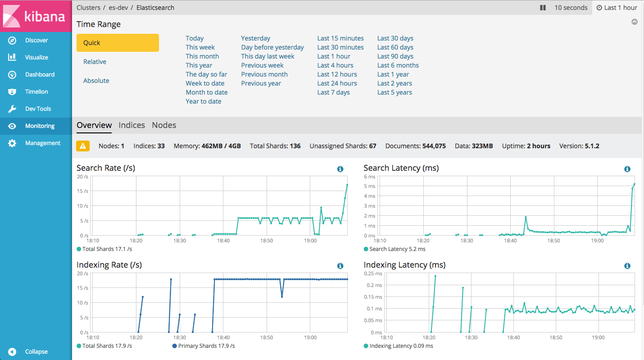This screenshot has width=644, height=360.
Task: Show info for Search Rate chart
Action: [x=340, y=169]
